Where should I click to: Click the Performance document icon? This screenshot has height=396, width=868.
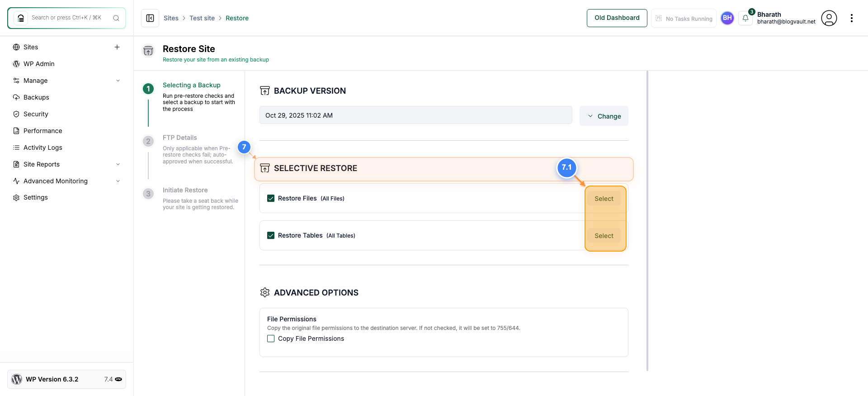click(x=16, y=131)
